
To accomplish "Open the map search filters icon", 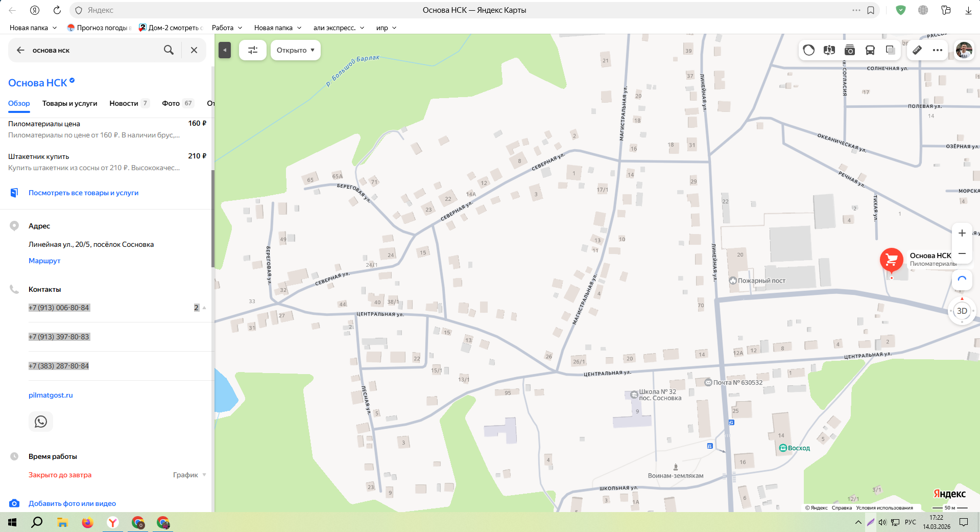I will coord(253,50).
